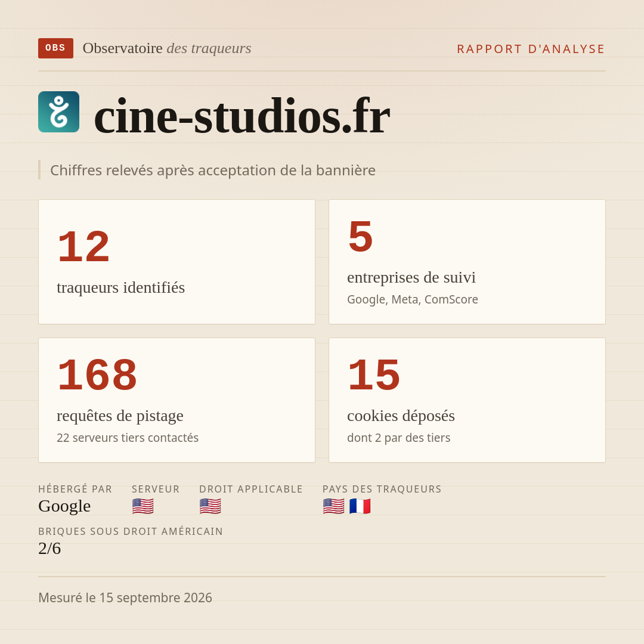Click the 'Google' hosting provider value
The image size is (644, 644).
tap(64, 506)
